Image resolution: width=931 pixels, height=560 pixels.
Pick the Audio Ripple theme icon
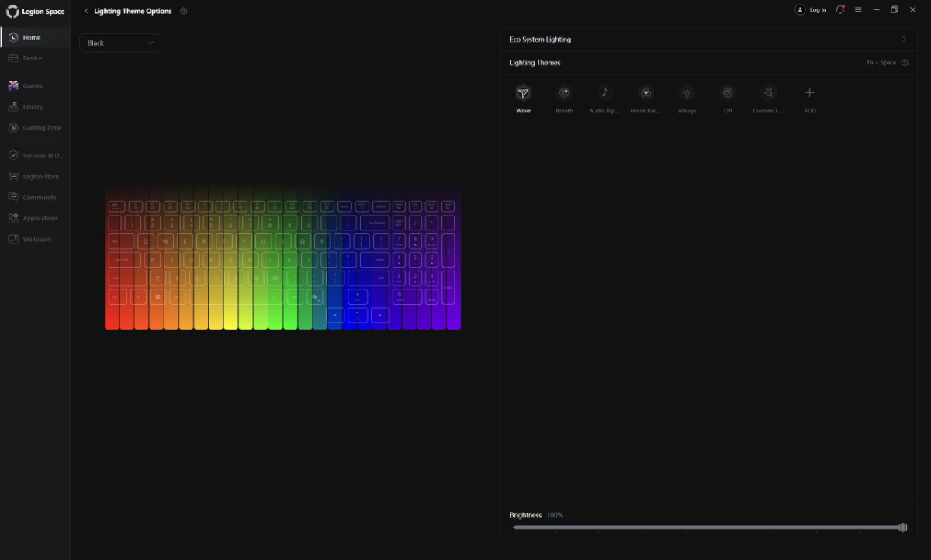point(604,93)
